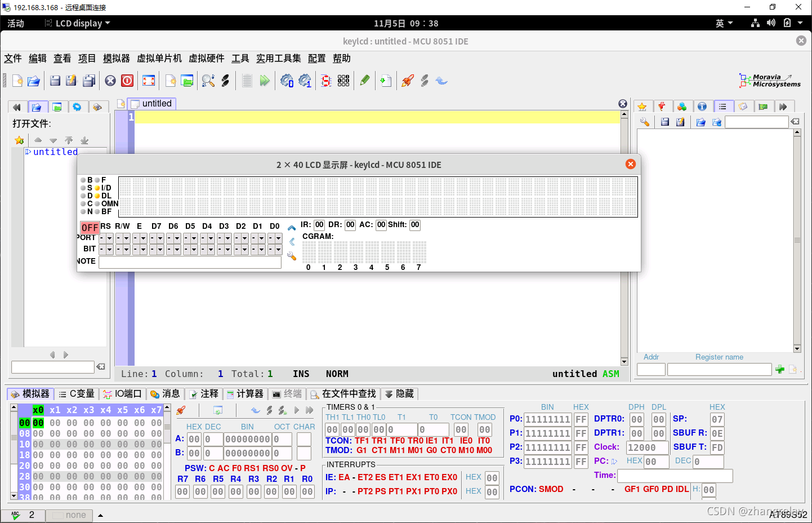Click the editor vertical scrollbar

pos(624,238)
